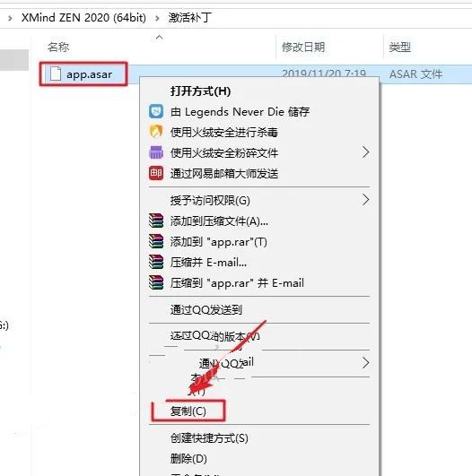Sort by the 类型 column header
Screen dimensions: 472x476
point(400,47)
